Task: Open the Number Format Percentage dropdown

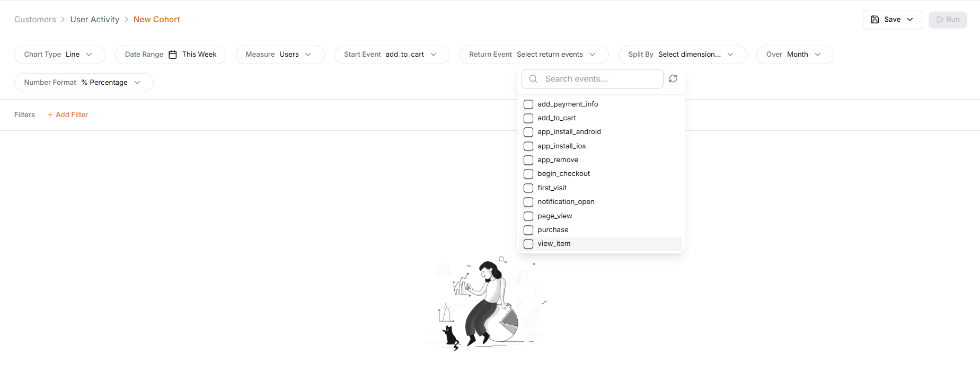Action: (84, 83)
